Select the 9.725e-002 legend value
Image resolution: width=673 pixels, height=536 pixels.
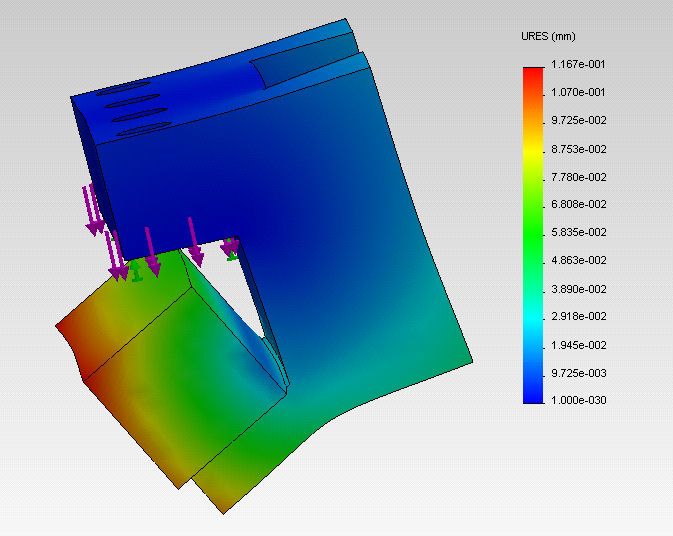579,120
